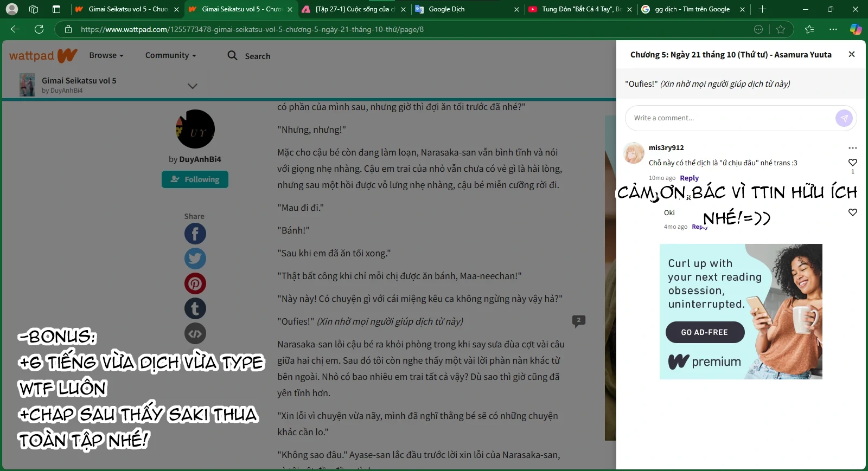Close the Tung Đòn YouTube tab
Viewport: 868px width, 471px height.
[629, 9]
